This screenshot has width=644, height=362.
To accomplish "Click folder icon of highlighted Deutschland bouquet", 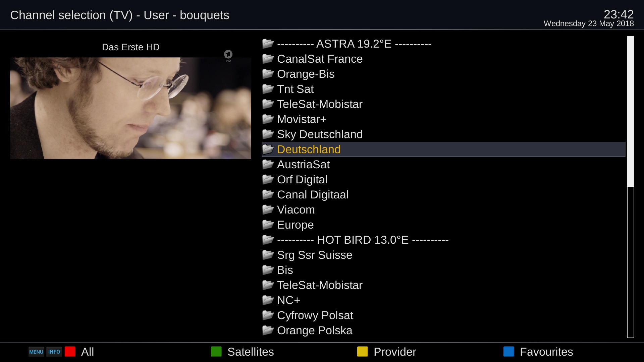I will click(268, 149).
